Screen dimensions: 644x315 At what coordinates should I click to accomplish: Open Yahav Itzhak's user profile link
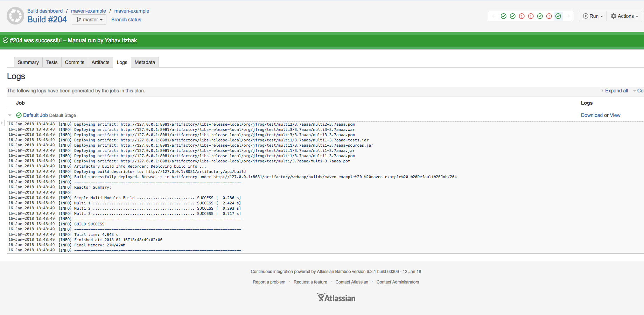point(121,40)
